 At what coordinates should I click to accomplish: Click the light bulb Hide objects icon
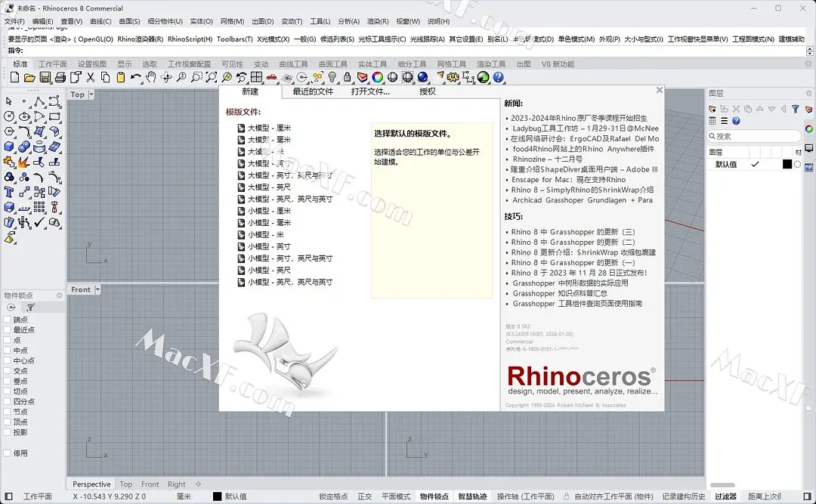click(332, 78)
